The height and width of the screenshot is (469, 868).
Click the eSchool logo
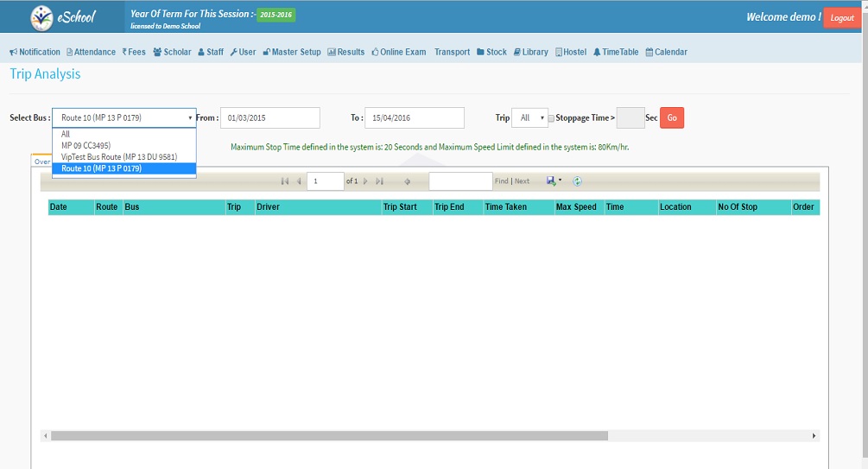64,17
